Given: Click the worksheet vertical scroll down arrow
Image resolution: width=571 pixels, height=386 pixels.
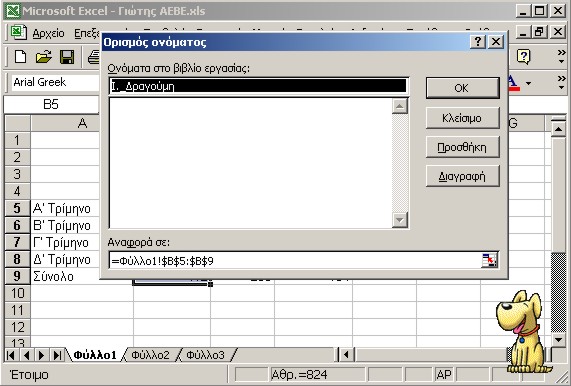Looking at the screenshot, I should [558, 339].
